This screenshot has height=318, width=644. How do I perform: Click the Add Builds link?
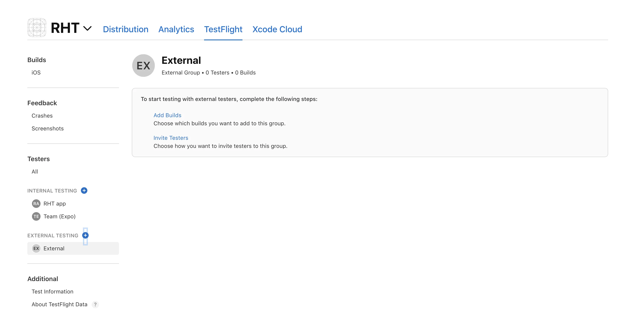click(167, 115)
